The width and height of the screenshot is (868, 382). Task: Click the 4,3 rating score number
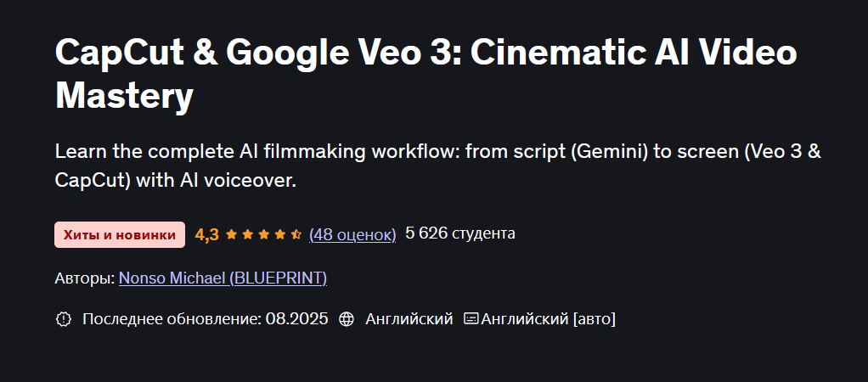tap(206, 234)
